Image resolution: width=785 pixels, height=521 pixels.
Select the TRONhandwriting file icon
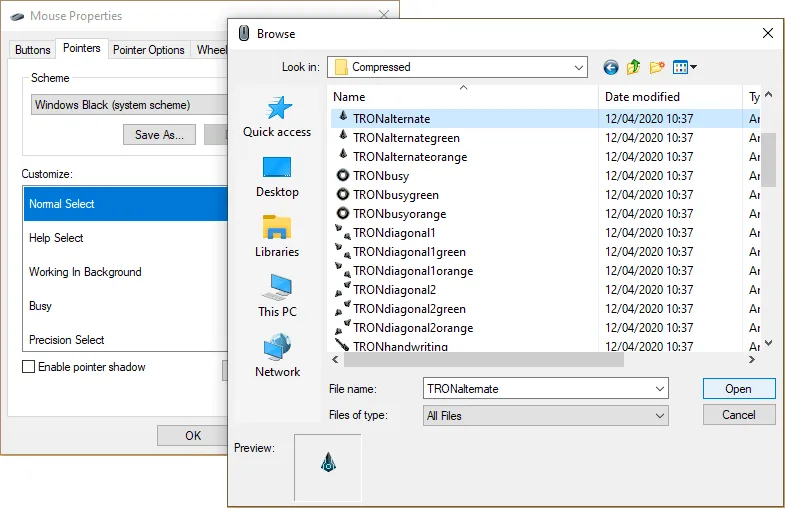pyautogui.click(x=342, y=344)
